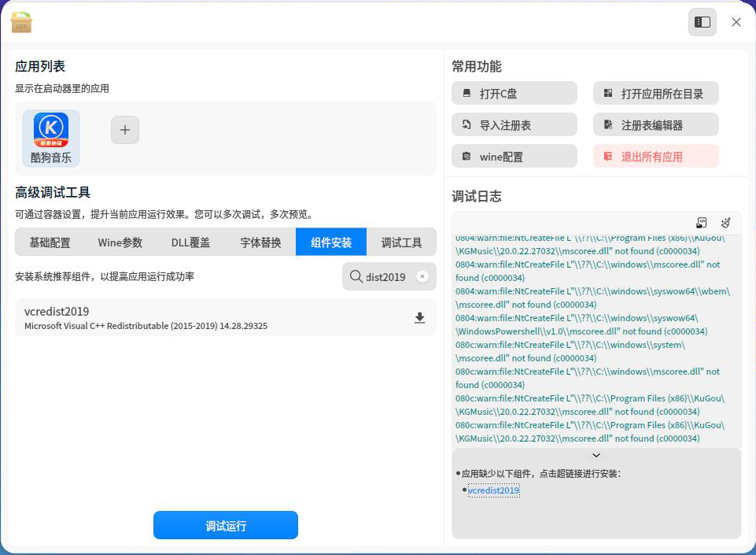Switch to the Wine参数 tab

(x=120, y=242)
